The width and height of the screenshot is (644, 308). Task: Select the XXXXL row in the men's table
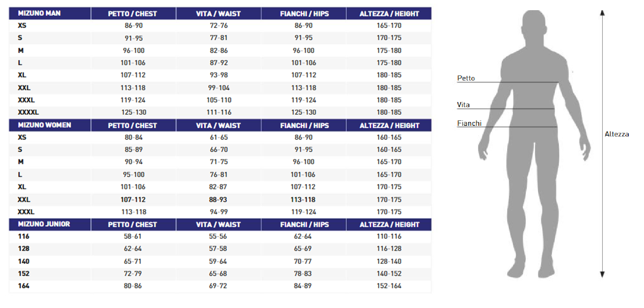coord(220,112)
